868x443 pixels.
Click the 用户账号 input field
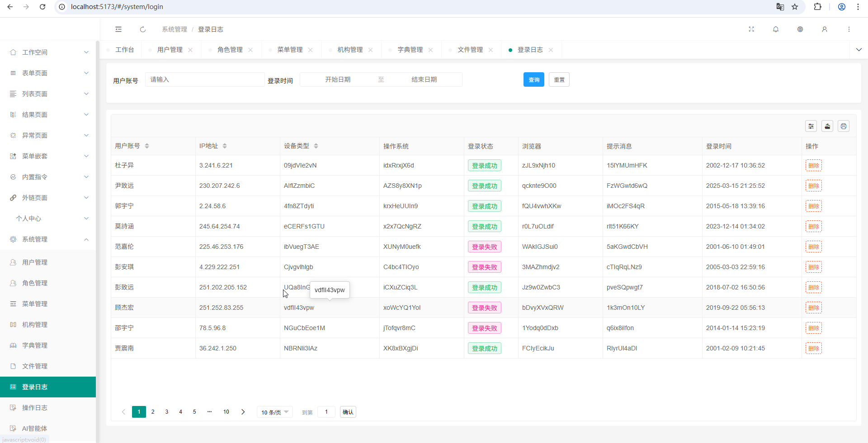[x=205, y=79]
